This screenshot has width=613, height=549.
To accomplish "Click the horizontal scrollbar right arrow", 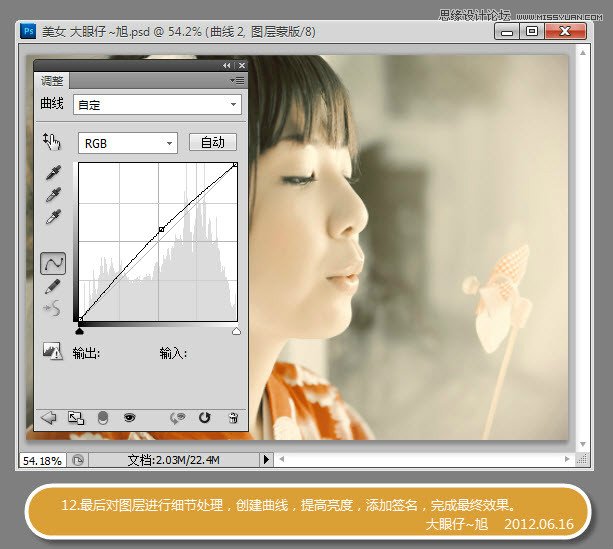I will click(x=566, y=459).
